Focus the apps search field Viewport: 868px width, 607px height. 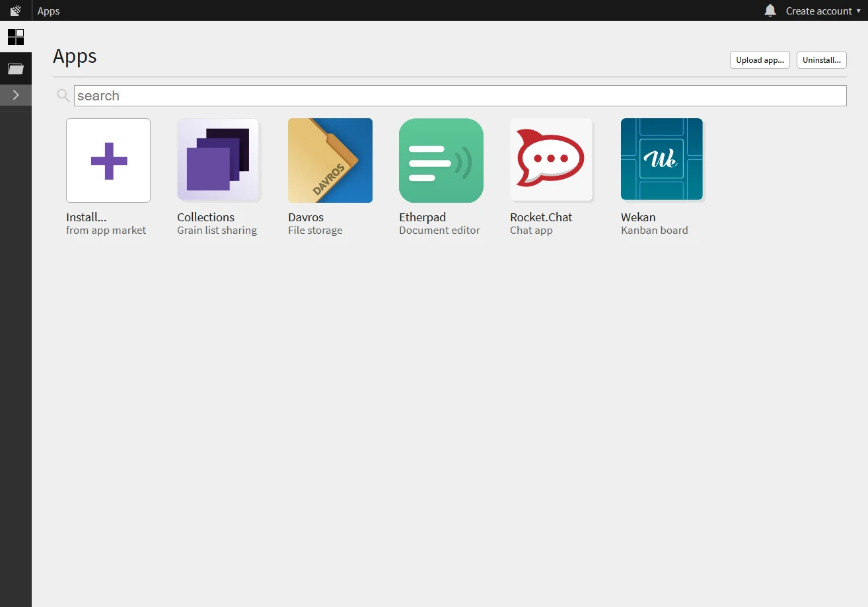pyautogui.click(x=460, y=96)
